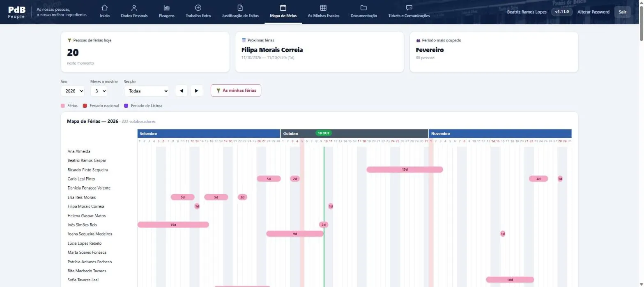Click the purple Feriado de Lisboa swatch
The image size is (644, 287).
(126, 106)
